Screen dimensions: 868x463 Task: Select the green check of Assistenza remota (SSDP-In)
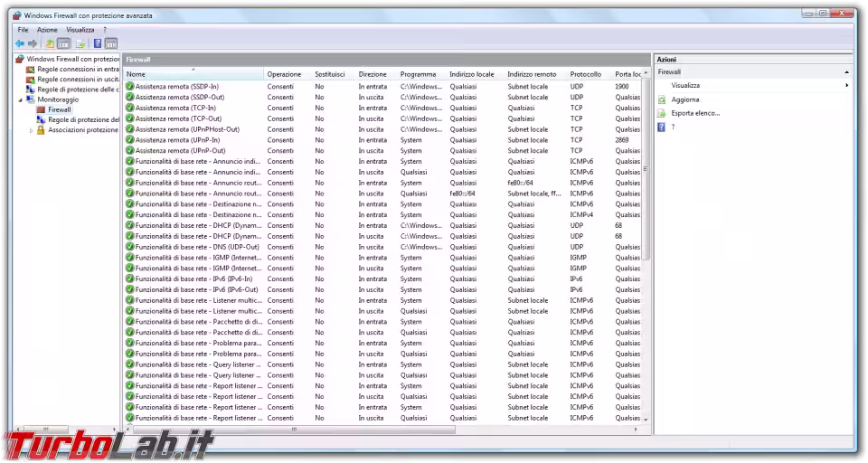pos(130,87)
